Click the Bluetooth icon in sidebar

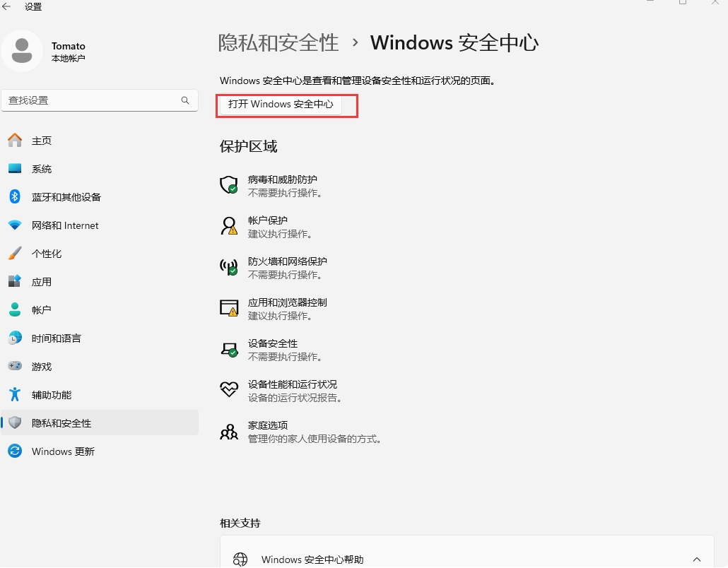15,197
